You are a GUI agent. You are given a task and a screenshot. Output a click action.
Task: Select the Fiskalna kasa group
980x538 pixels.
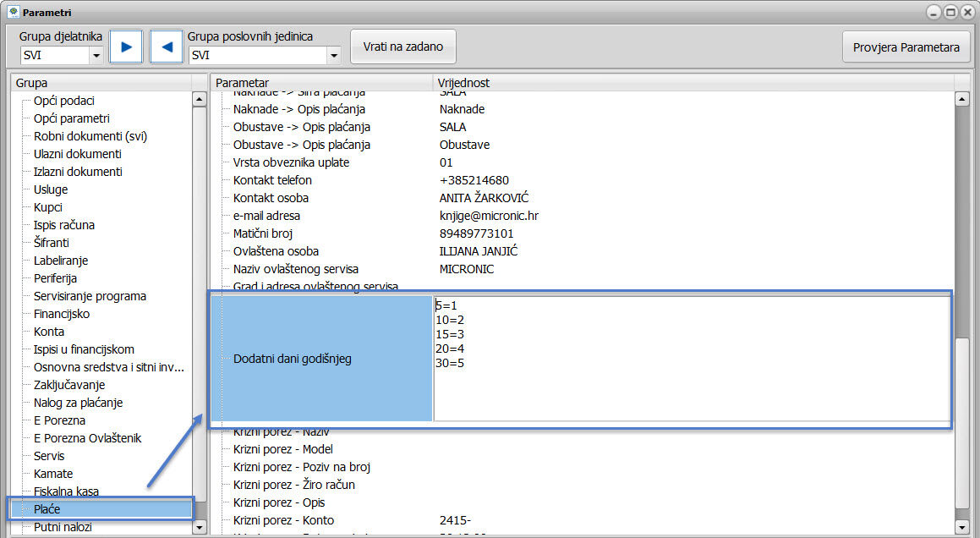pyautogui.click(x=66, y=491)
